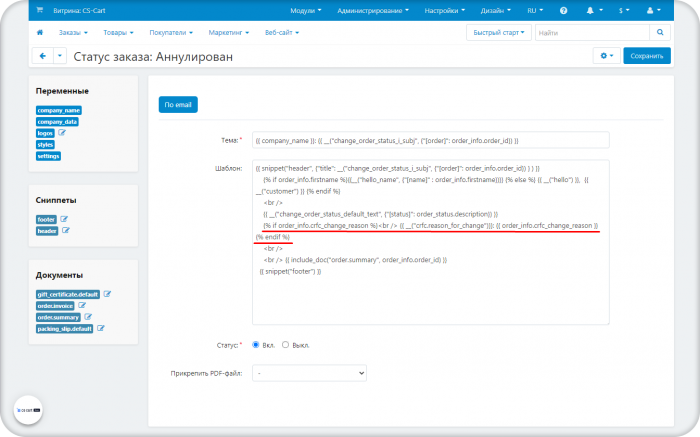Viewport: 700px width, 437px height.
Task: Select the Выкл. status radio
Action: pyautogui.click(x=285, y=345)
